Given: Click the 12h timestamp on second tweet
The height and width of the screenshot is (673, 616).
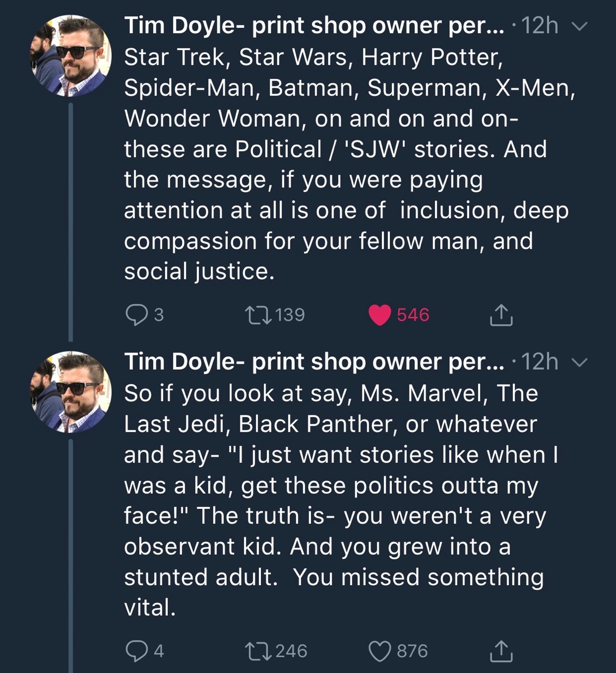Looking at the screenshot, I should tap(541, 362).
